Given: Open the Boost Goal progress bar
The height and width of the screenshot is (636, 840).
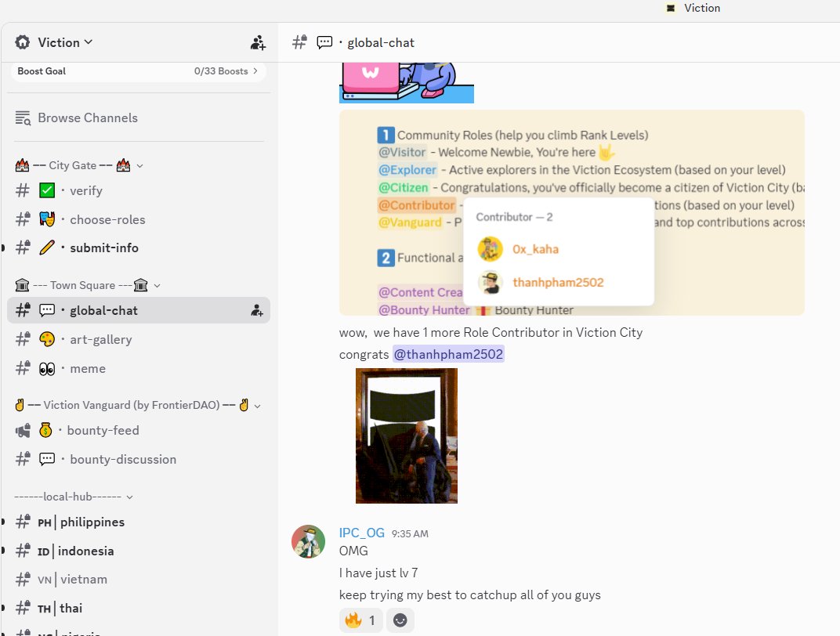Looking at the screenshot, I should click(x=138, y=71).
